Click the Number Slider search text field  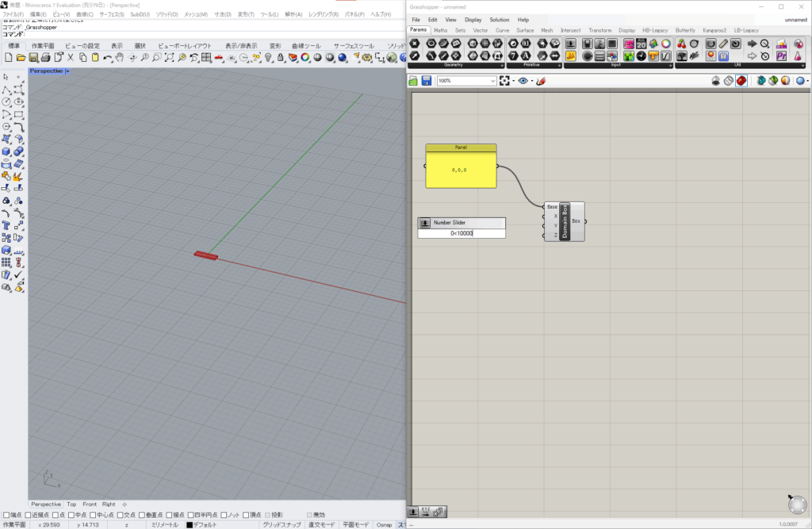coord(462,233)
